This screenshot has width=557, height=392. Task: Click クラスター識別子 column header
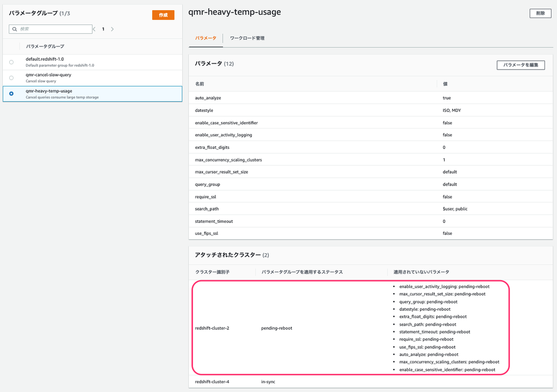(x=213, y=271)
